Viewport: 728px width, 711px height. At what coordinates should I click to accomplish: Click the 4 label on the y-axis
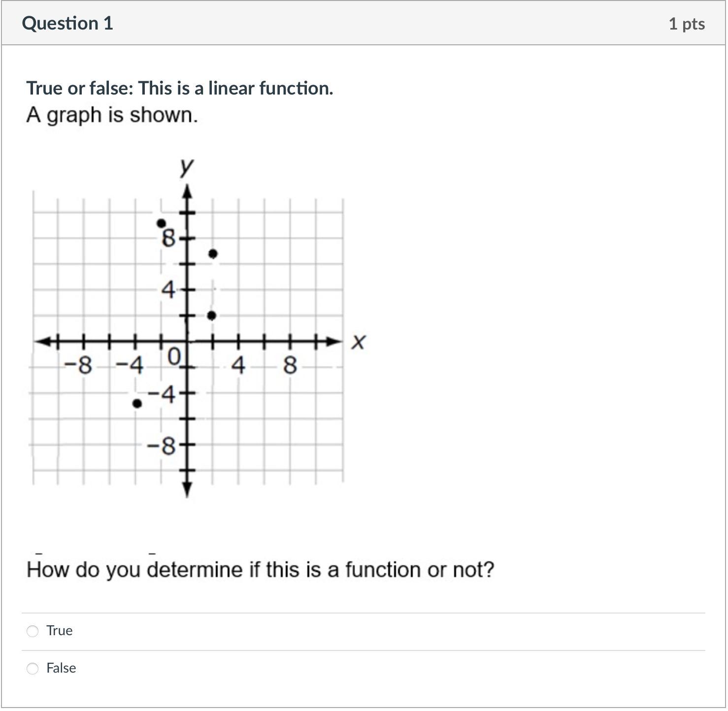click(168, 290)
